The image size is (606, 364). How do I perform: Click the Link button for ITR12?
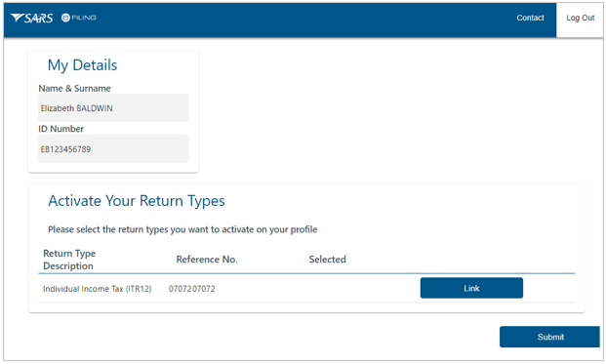(471, 288)
